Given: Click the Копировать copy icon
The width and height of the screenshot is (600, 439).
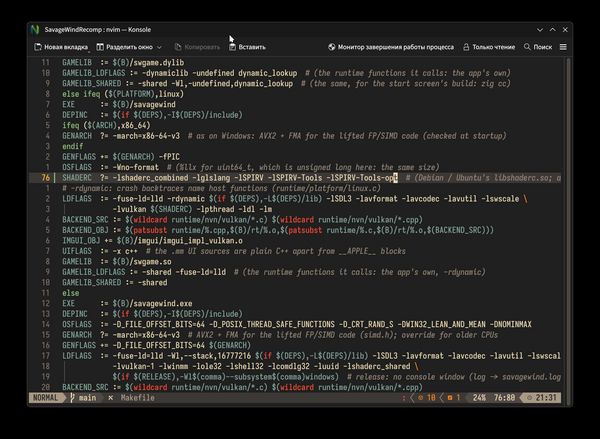Looking at the screenshot, I should 178,47.
